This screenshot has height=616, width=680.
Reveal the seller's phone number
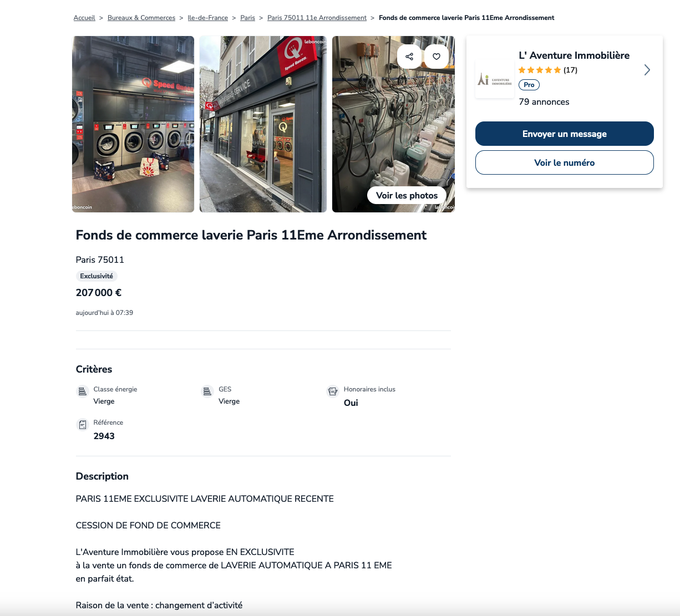pos(565,162)
